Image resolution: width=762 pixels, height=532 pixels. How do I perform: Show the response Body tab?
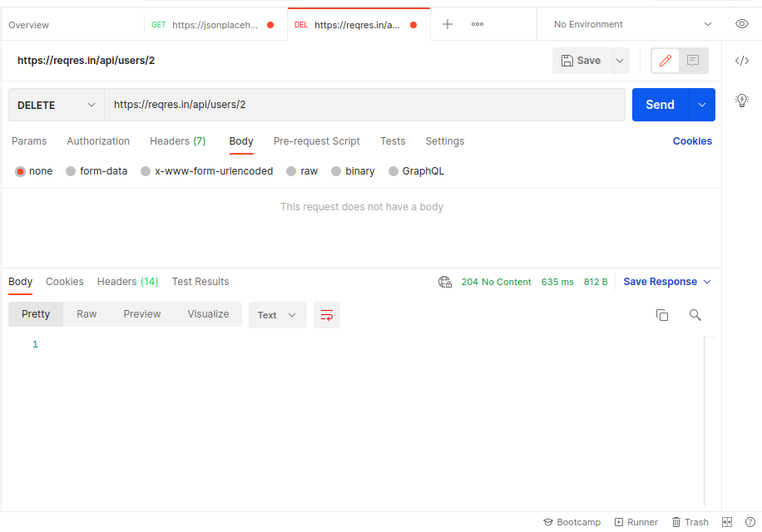pos(21,282)
